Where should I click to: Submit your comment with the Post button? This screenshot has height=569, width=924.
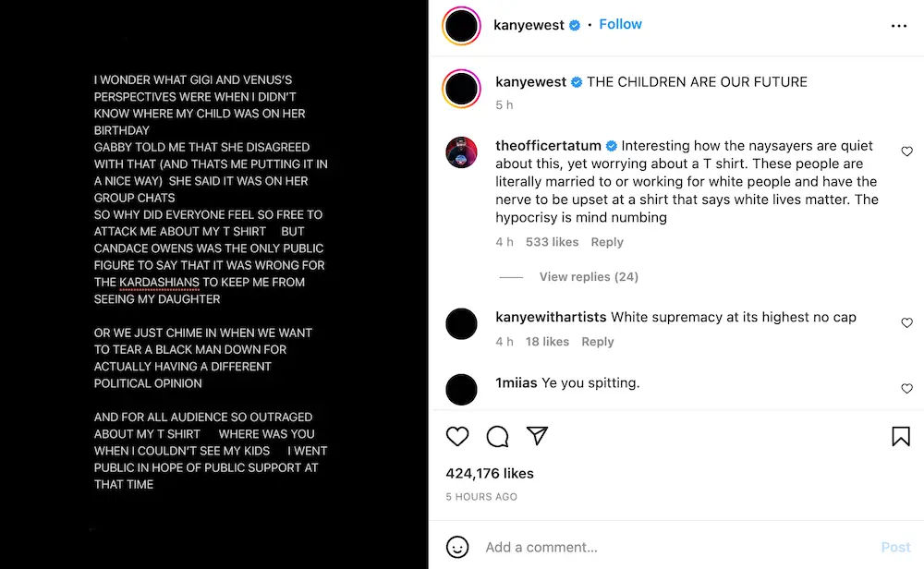pos(894,547)
